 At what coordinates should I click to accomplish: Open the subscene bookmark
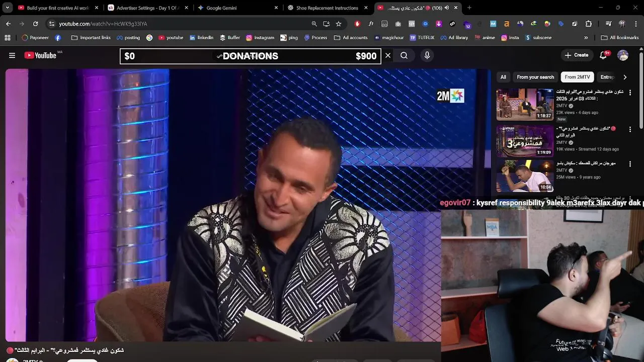[538, 38]
